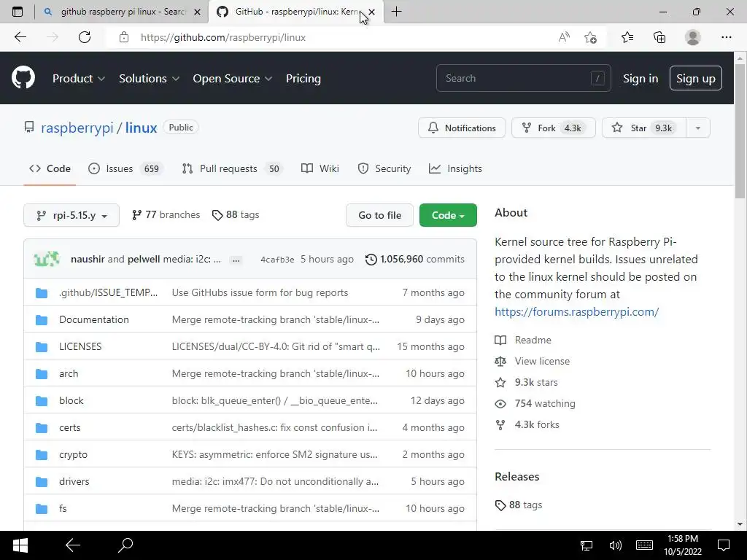The height and width of the screenshot is (560, 747).
Task: Reload the page with refresh icon
Action: (x=85, y=37)
